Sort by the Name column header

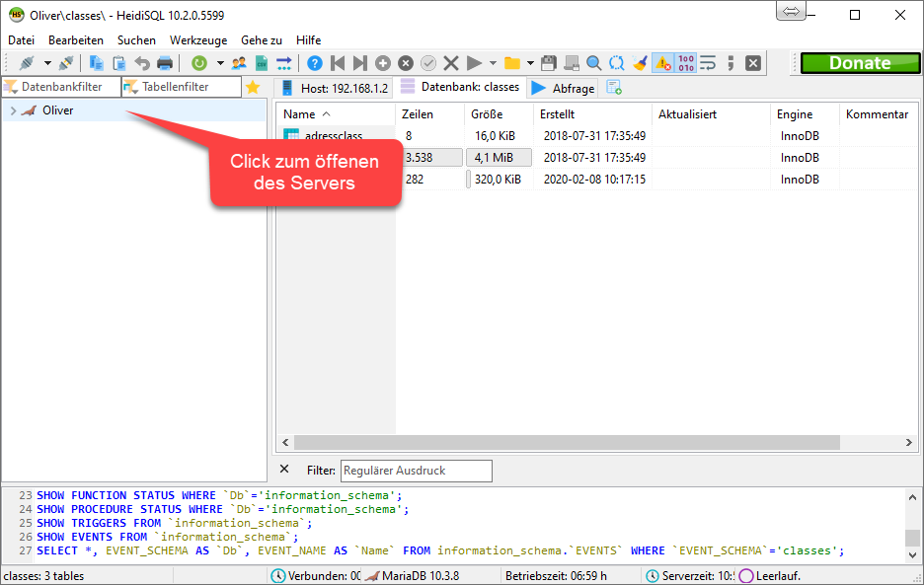pos(336,114)
